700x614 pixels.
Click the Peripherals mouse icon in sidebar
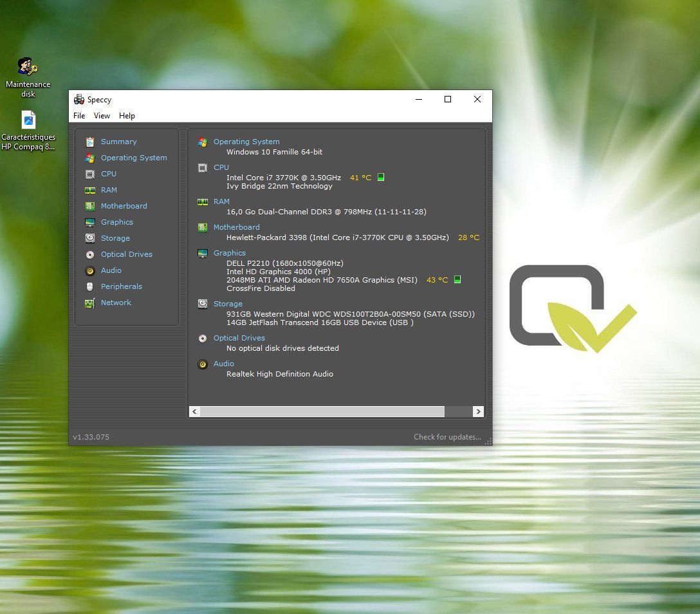89,286
